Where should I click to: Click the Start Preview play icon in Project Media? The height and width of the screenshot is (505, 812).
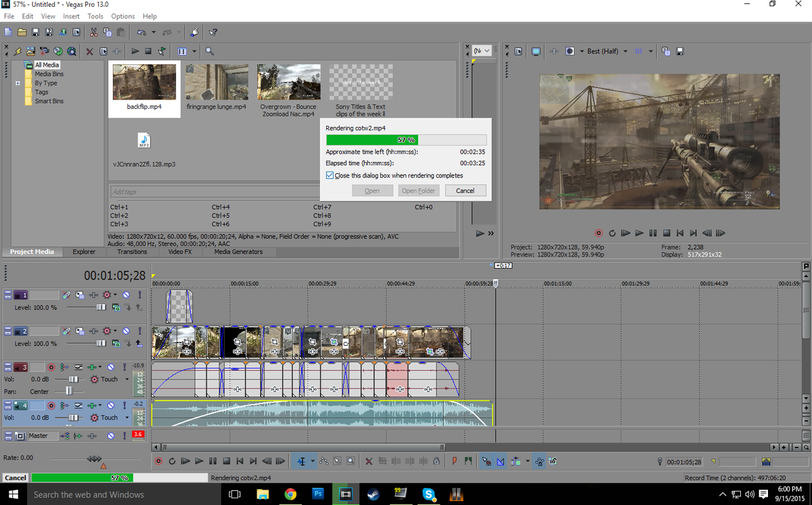pos(135,51)
